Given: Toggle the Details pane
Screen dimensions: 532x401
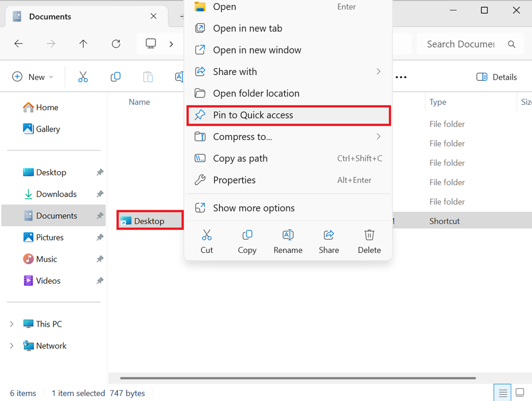Looking at the screenshot, I should click(496, 77).
